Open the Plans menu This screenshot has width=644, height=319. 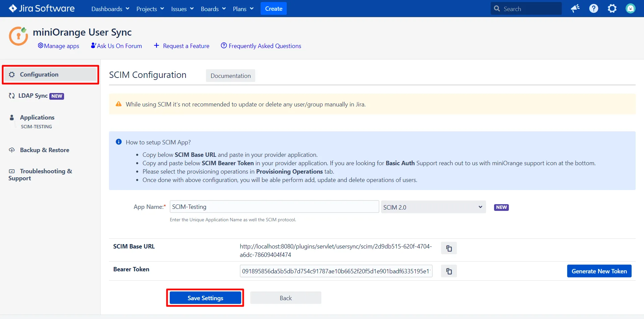coord(243,9)
